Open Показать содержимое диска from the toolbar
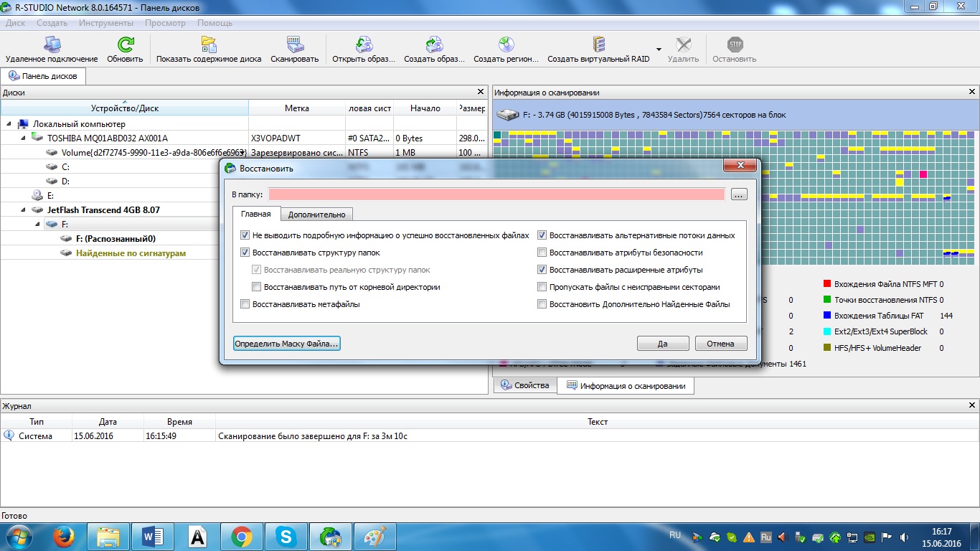 [x=209, y=45]
